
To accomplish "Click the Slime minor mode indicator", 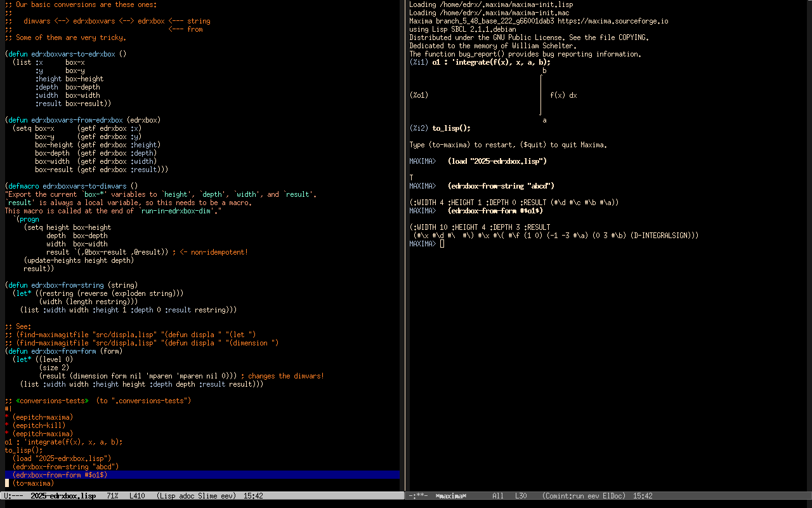I will [209, 496].
